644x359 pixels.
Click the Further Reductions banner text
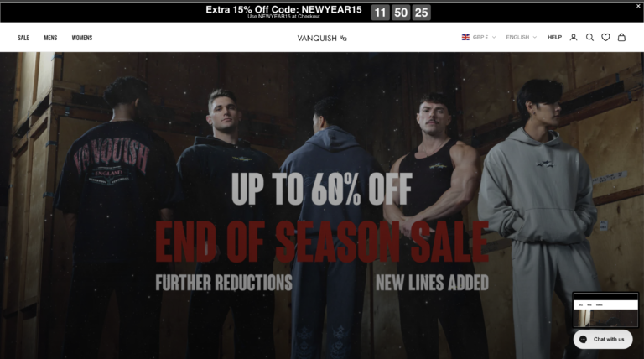(x=224, y=283)
